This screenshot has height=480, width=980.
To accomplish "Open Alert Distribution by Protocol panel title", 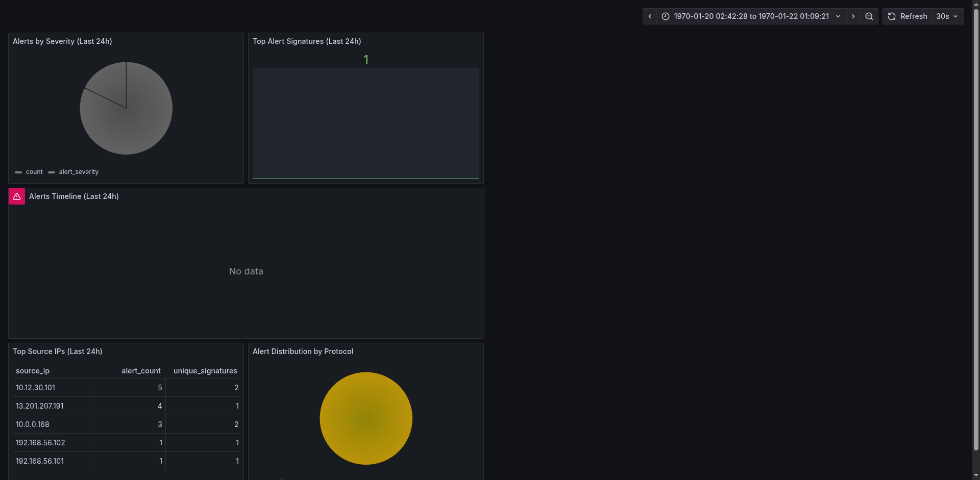I will pos(303,351).
